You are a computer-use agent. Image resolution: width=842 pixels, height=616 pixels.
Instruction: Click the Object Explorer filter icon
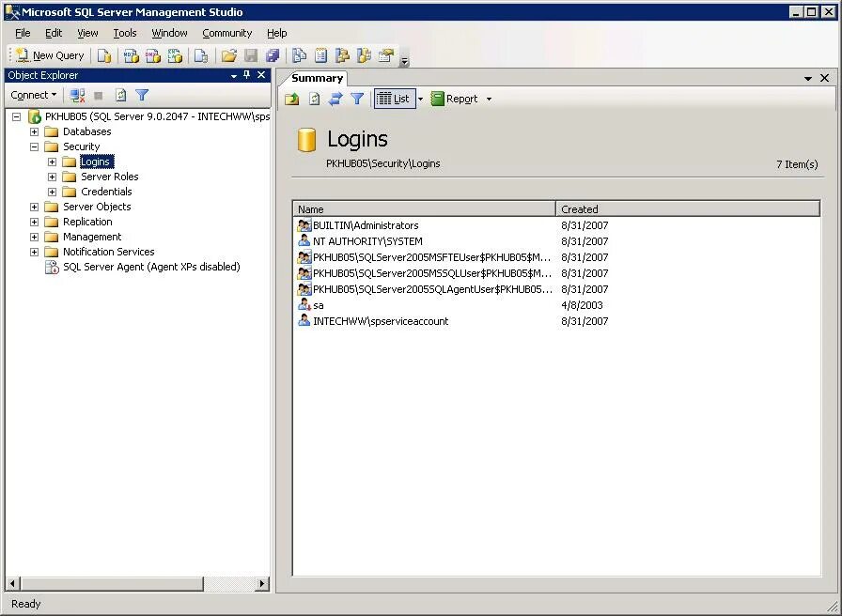142,96
